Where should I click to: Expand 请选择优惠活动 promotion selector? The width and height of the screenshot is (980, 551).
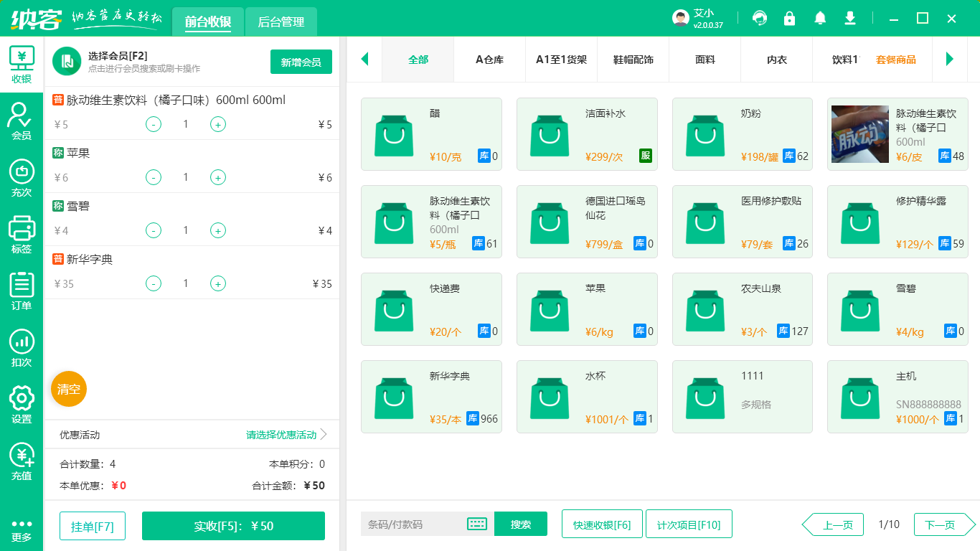286,435
